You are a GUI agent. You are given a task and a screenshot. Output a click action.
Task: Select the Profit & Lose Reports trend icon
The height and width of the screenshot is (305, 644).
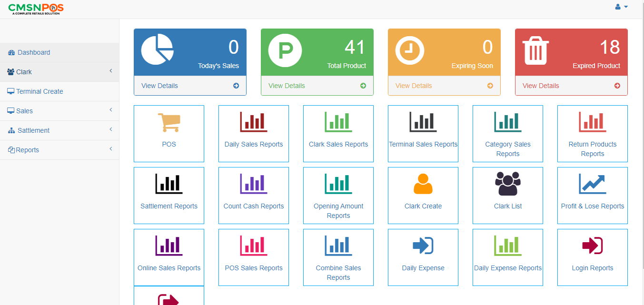(592, 184)
